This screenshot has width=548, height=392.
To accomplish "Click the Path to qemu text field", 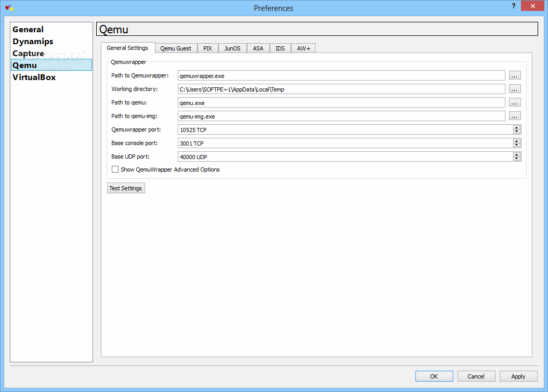I will (x=342, y=103).
